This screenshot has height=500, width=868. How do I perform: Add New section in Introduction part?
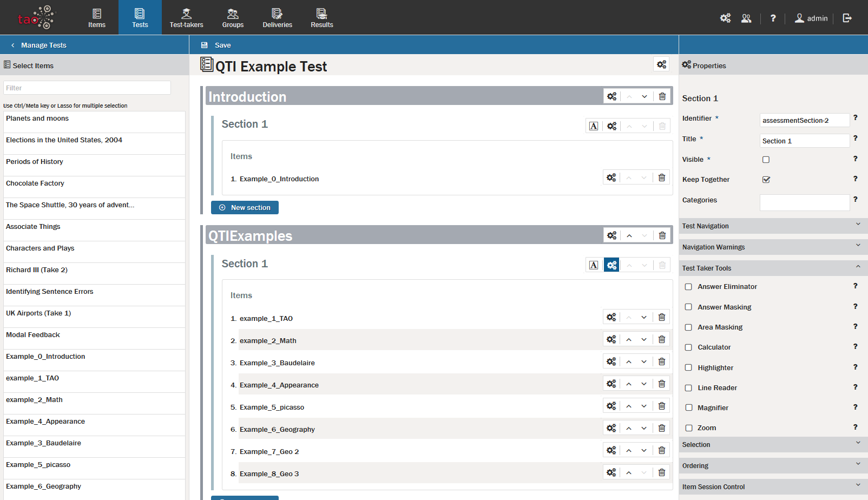245,207
